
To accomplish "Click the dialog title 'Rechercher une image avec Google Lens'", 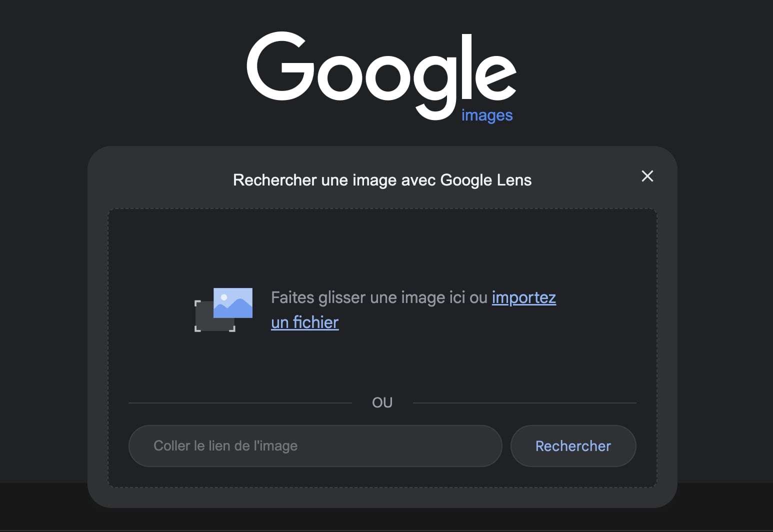I will tap(382, 180).
